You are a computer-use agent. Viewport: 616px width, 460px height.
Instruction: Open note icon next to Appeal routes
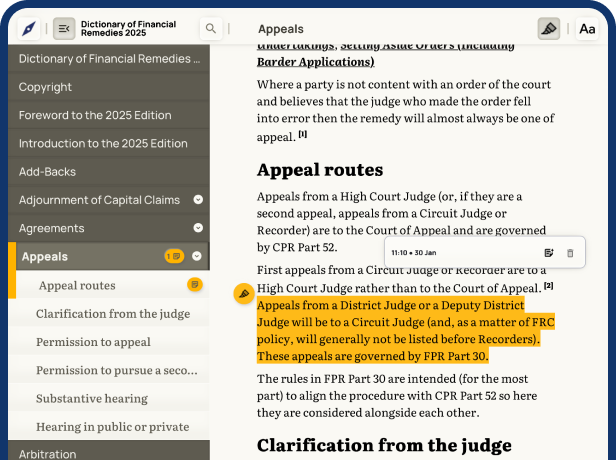[x=195, y=285]
